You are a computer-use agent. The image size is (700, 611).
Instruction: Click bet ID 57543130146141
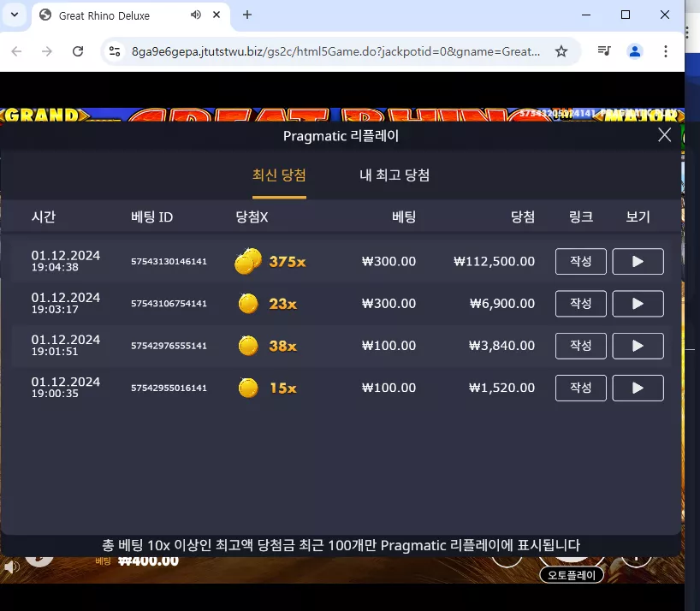click(x=169, y=262)
